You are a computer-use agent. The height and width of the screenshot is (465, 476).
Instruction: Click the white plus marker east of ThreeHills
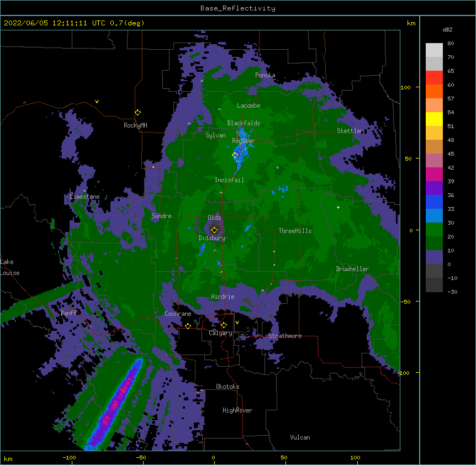pyautogui.click(x=338, y=207)
